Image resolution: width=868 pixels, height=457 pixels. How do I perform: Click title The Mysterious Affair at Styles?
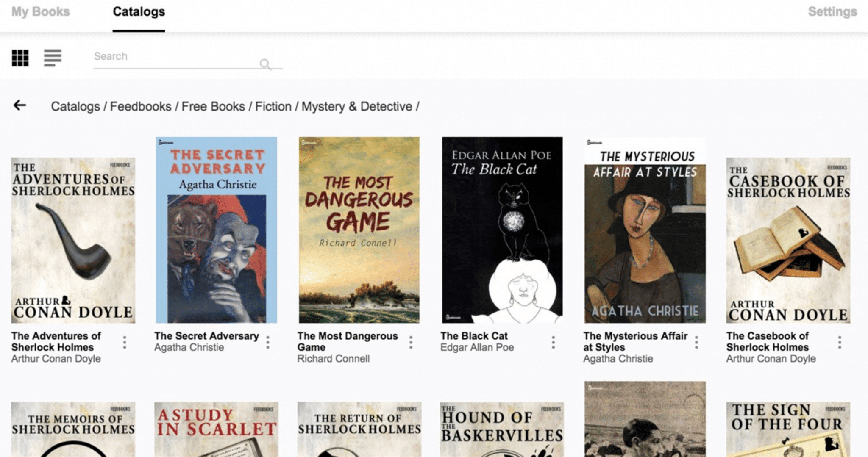coord(635,341)
